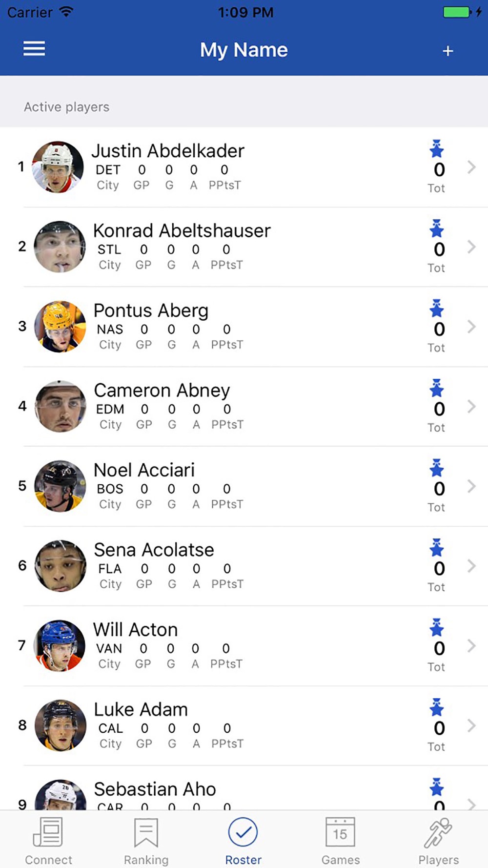Open the Games calendar icon

[x=340, y=833]
